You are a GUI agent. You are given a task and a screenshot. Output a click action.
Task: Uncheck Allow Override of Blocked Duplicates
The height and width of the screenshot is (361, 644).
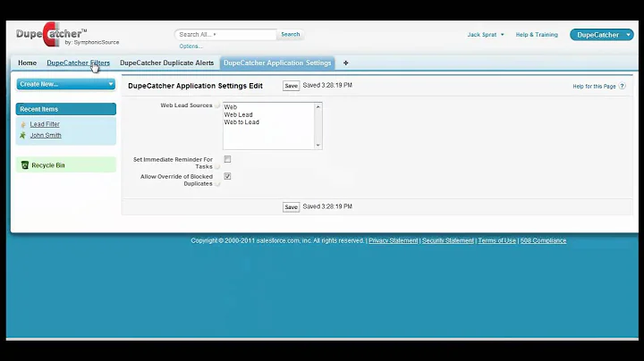pos(227,176)
